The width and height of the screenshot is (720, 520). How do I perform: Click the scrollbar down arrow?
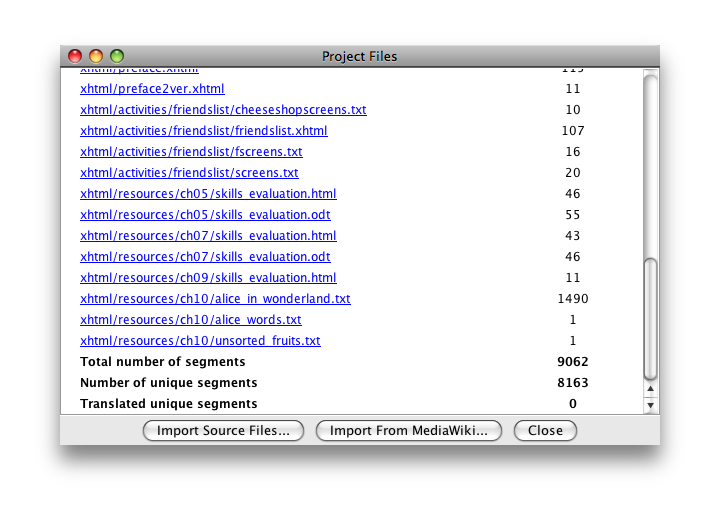point(651,405)
